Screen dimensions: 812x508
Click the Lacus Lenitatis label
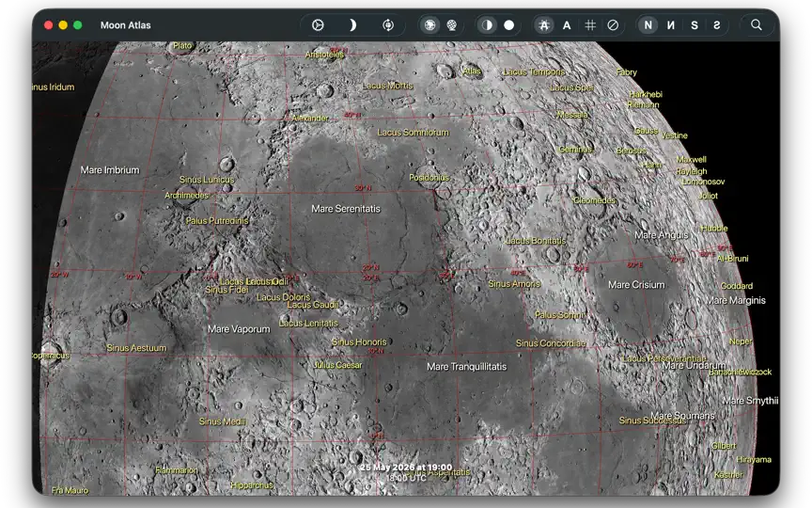pos(308,323)
